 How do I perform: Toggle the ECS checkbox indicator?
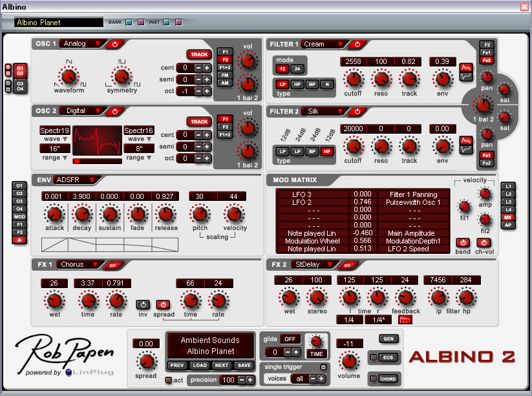tap(374, 357)
